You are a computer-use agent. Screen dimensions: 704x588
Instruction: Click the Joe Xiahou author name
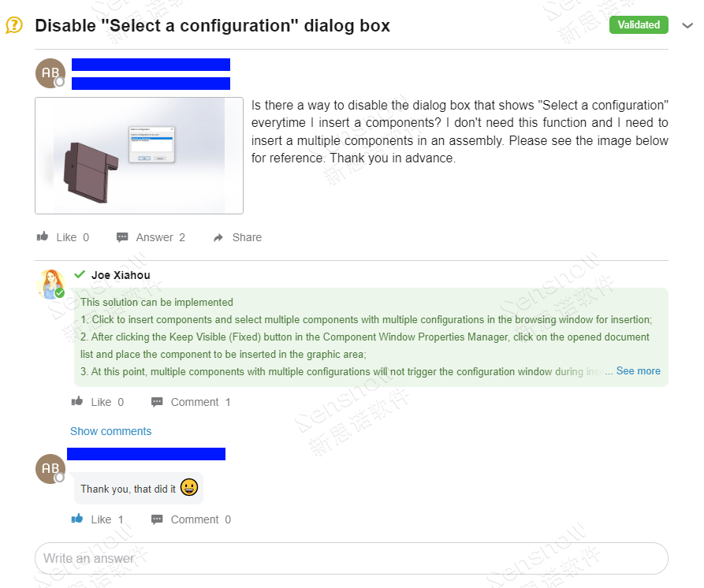[121, 275]
